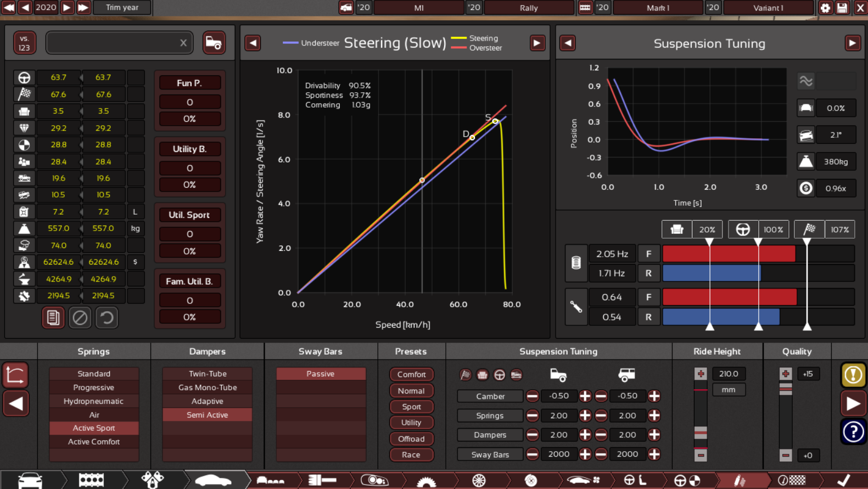This screenshot has width=868, height=489.
Task: Click the front spring frequency red bar
Action: [x=729, y=254]
